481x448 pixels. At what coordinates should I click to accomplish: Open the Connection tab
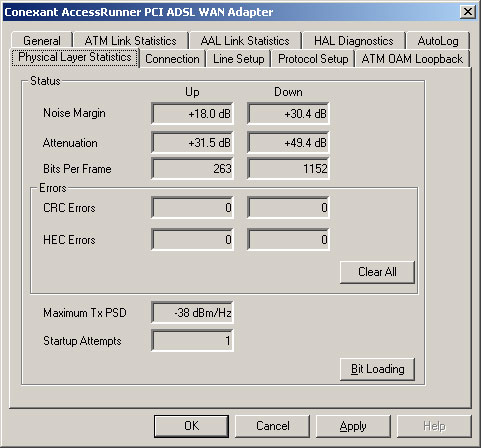(x=172, y=59)
